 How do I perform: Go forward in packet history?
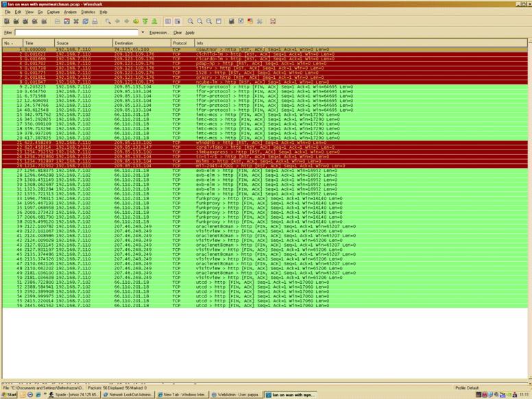[x=127, y=21]
